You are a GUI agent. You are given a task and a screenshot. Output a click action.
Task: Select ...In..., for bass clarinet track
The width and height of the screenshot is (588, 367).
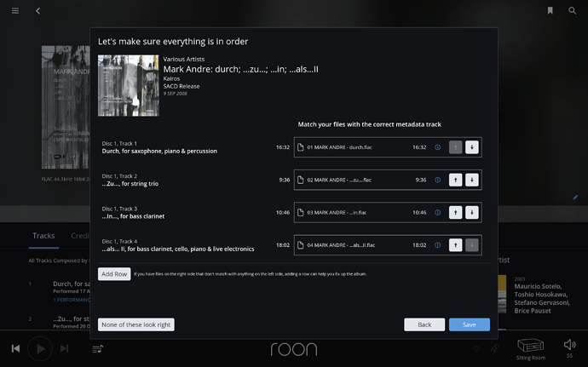tap(133, 216)
